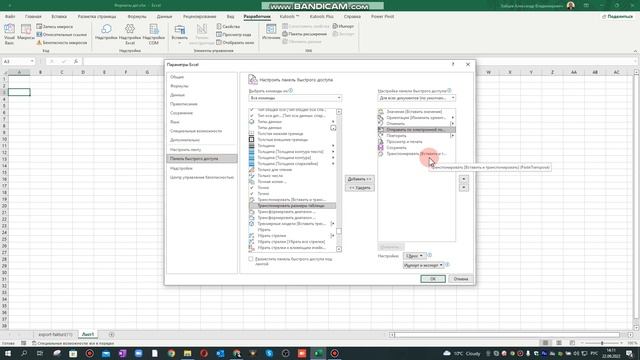Image resolution: width=640 pixels, height=360 pixels.
Task: Switch to the Рецензирование ribbon tab
Action: pos(200,17)
